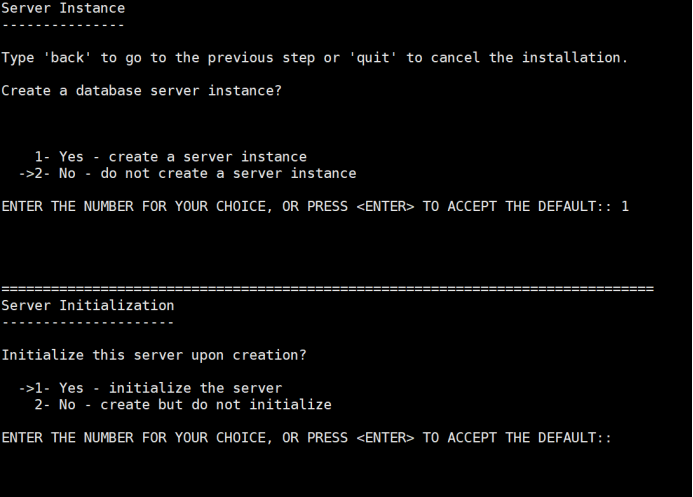
Task: Click the 'Initialize this server upon creation?' question
Action: pyautogui.click(x=154, y=355)
